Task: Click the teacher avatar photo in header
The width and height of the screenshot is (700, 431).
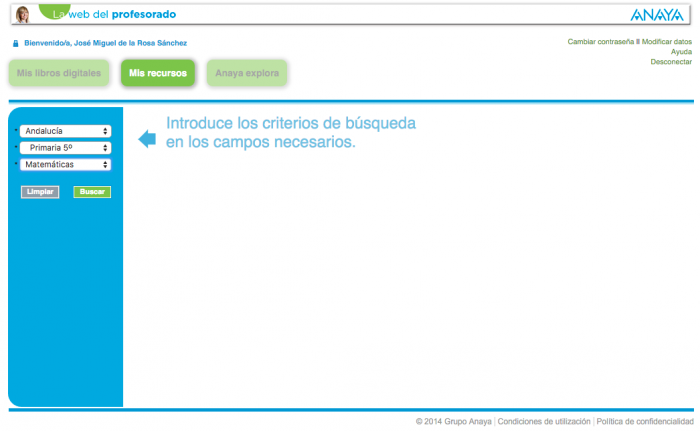Action: (x=22, y=14)
